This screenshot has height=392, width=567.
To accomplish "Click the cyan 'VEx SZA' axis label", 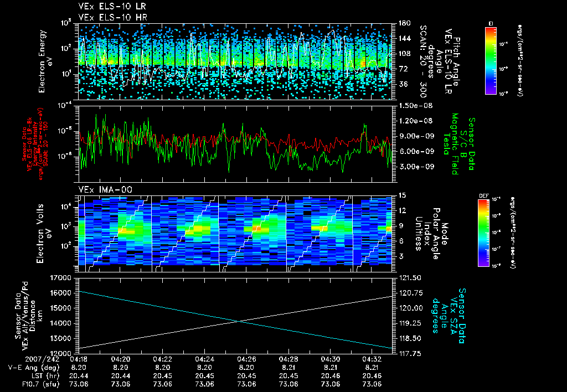I will click(453, 316).
